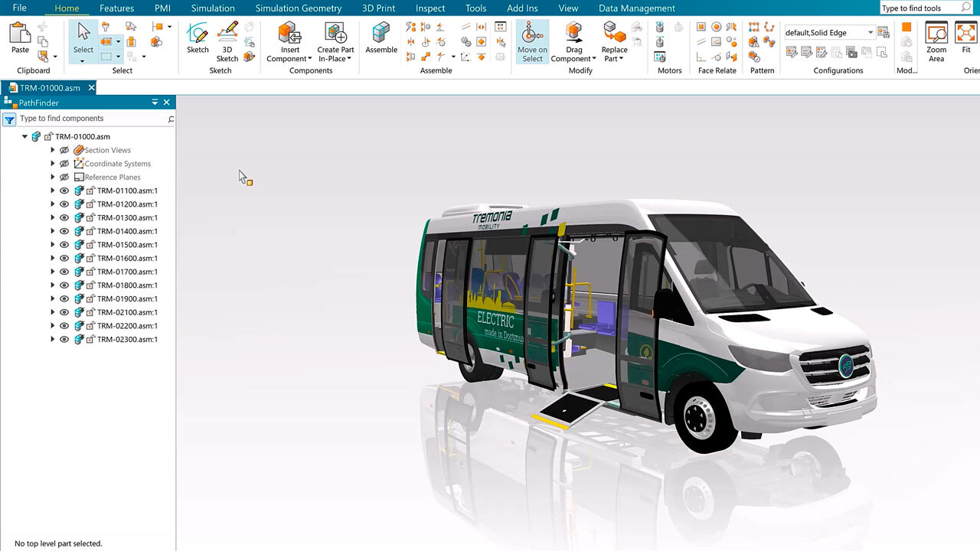Image resolution: width=980 pixels, height=551 pixels.
Task: Click the Replace Part icon
Action: click(614, 34)
